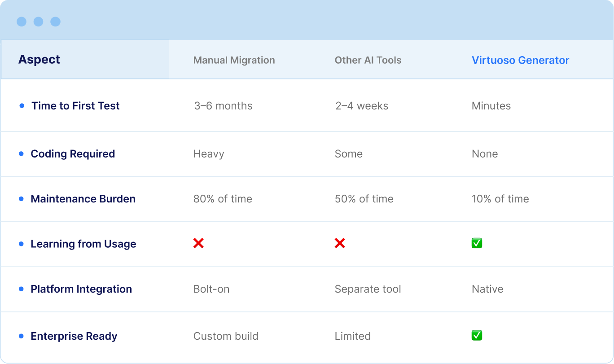Click the Enterprise Ready row label
The image size is (614, 364).
point(74,336)
